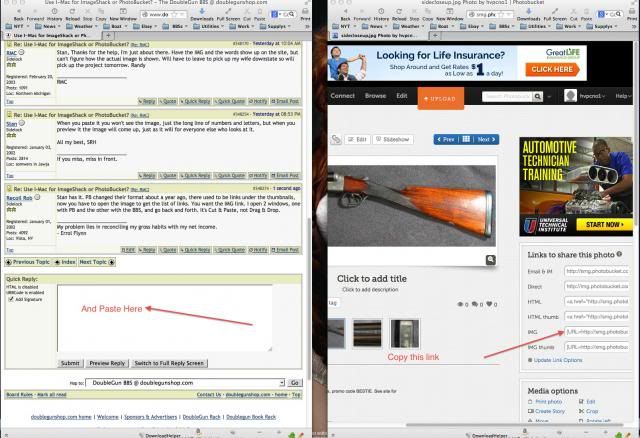Click the Next Topic button
This screenshot has height=438, width=640.
[97, 262]
